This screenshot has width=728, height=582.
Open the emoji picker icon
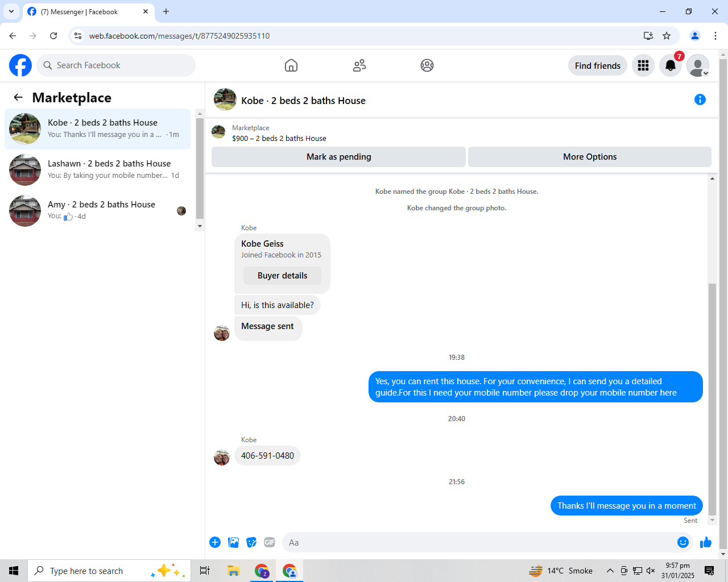click(x=683, y=542)
